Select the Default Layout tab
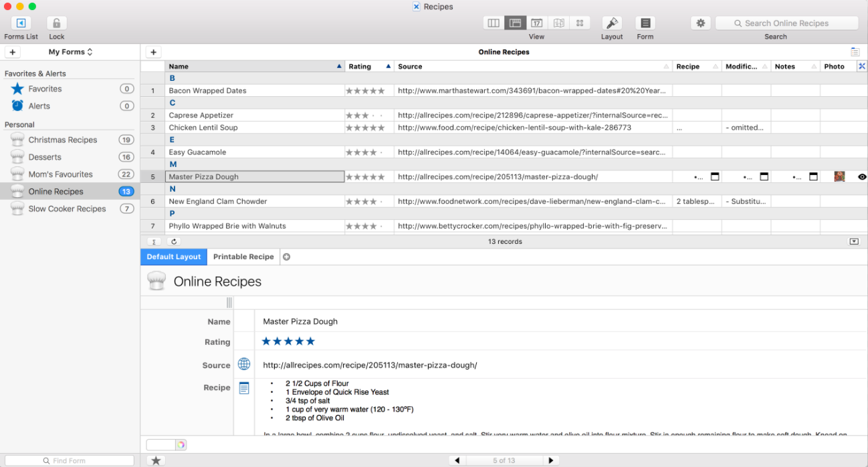The image size is (868, 467). click(x=174, y=257)
